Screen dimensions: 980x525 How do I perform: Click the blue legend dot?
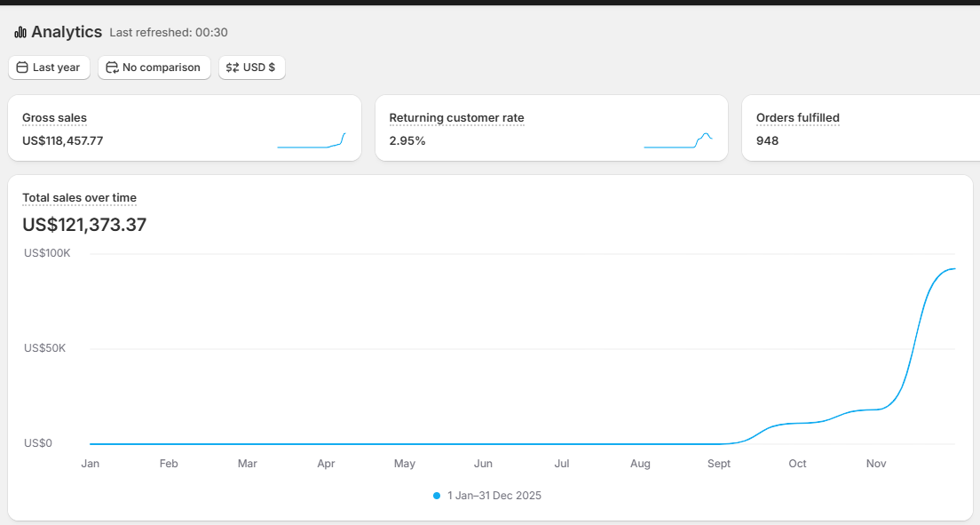(x=437, y=496)
